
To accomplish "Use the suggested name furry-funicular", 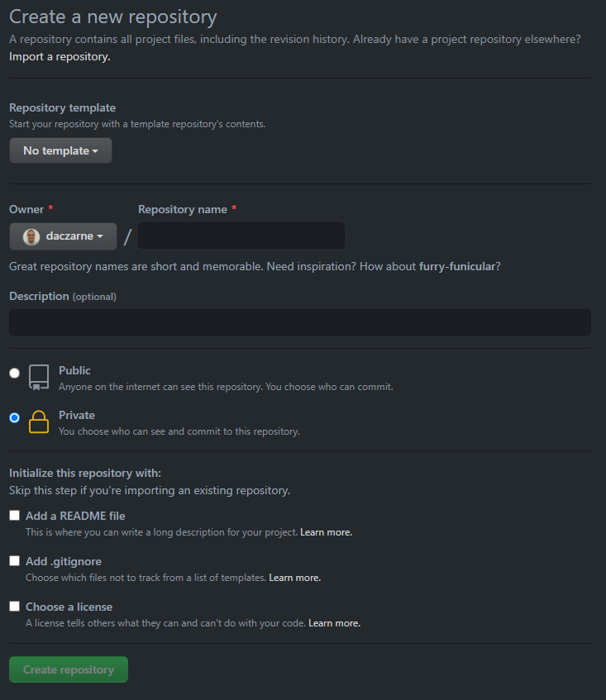I will click(x=458, y=266).
